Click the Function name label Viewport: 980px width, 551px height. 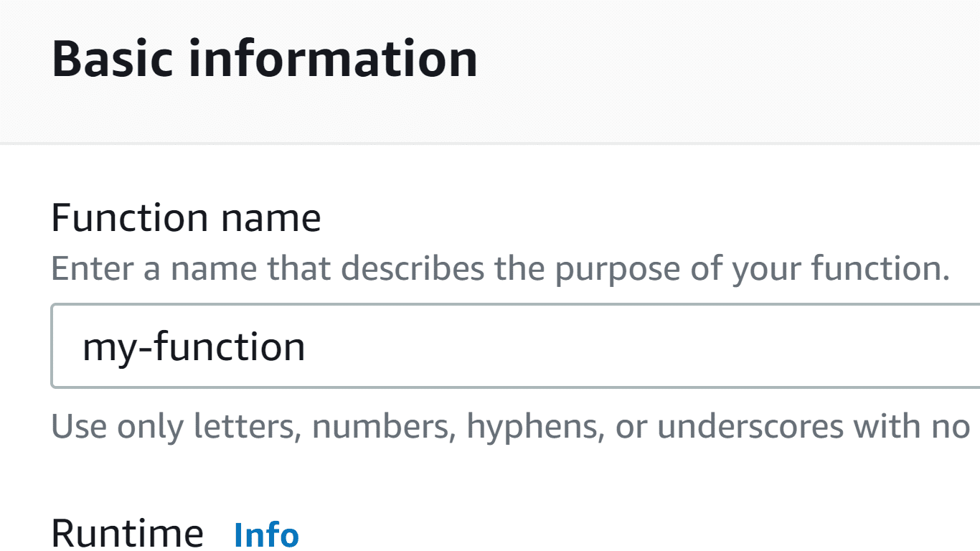(x=185, y=217)
